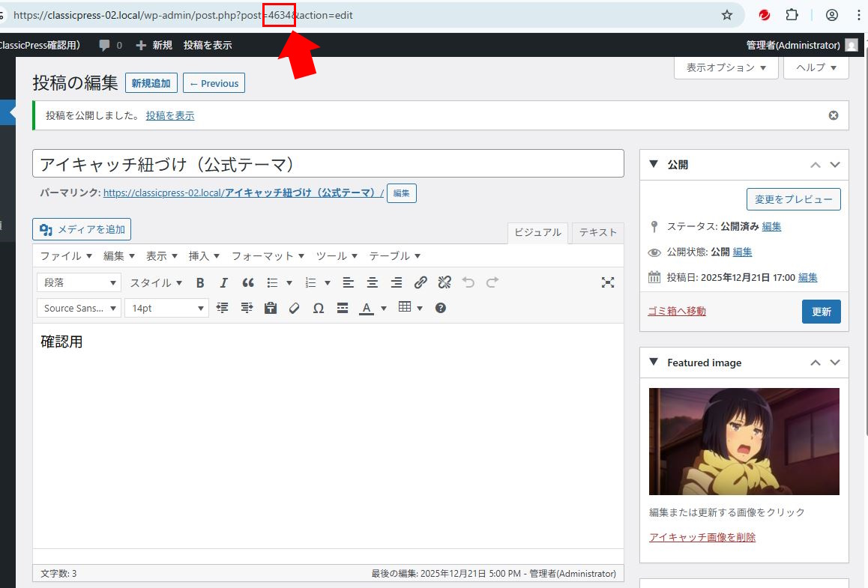Viewport: 868px width, 588px height.
Task: Click the 更新 button
Action: (x=821, y=312)
